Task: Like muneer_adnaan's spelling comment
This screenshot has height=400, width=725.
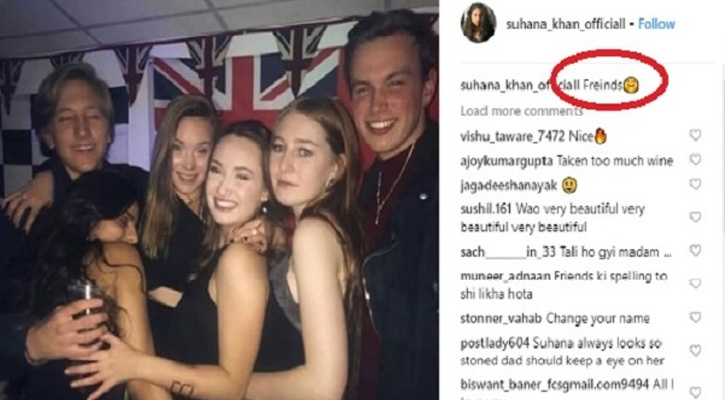Action: point(695,283)
